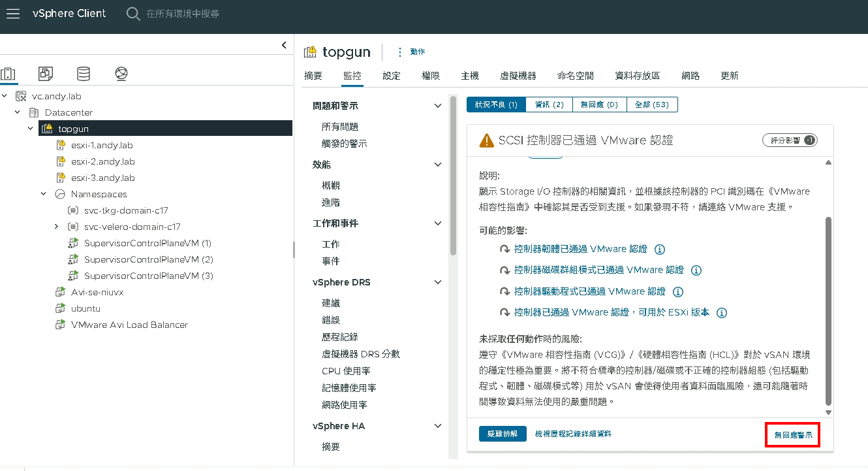Screen dimensions: 868x471
Task: Show 全部 (53) health checks
Action: tap(652, 105)
